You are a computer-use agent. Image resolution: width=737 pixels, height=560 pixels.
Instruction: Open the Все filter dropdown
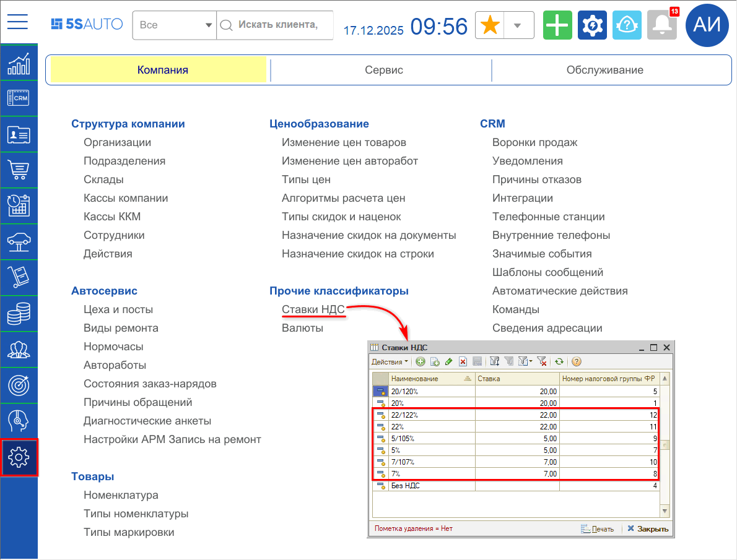click(175, 25)
